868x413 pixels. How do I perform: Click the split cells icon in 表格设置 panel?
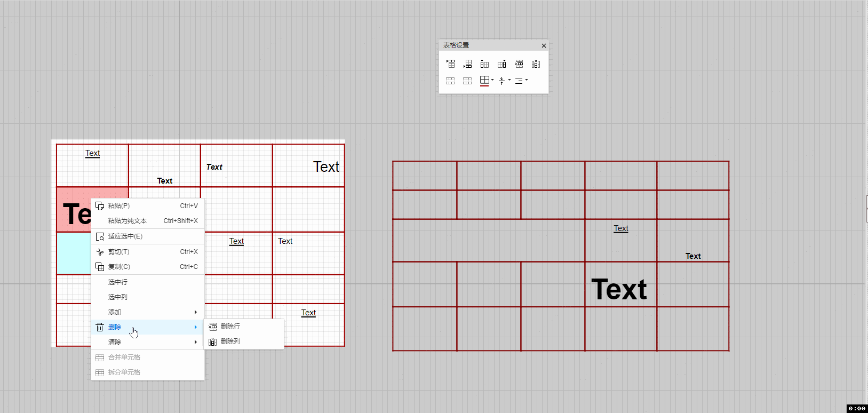(467, 81)
